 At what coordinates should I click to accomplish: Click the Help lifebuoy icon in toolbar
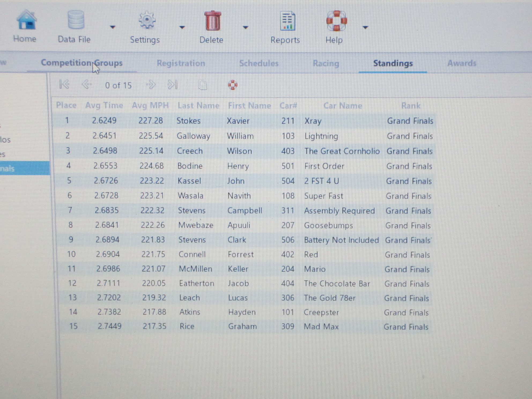336,21
